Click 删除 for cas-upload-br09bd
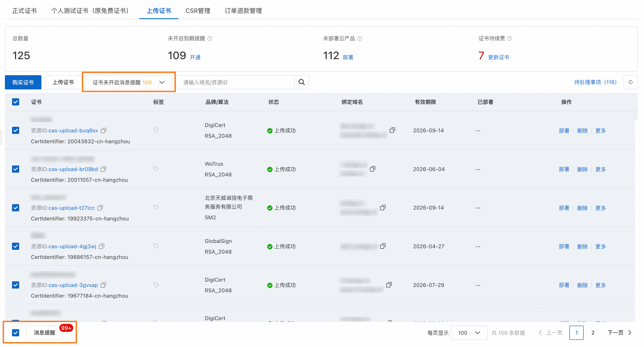644x347 pixels. (582, 169)
